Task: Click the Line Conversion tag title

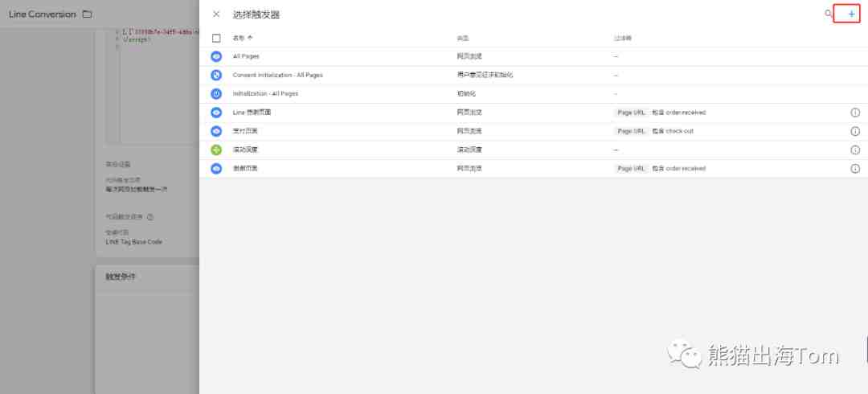Action: pyautogui.click(x=42, y=14)
